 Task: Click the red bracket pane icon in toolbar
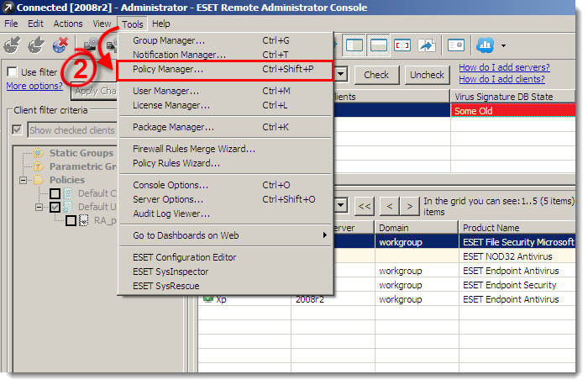[x=402, y=45]
